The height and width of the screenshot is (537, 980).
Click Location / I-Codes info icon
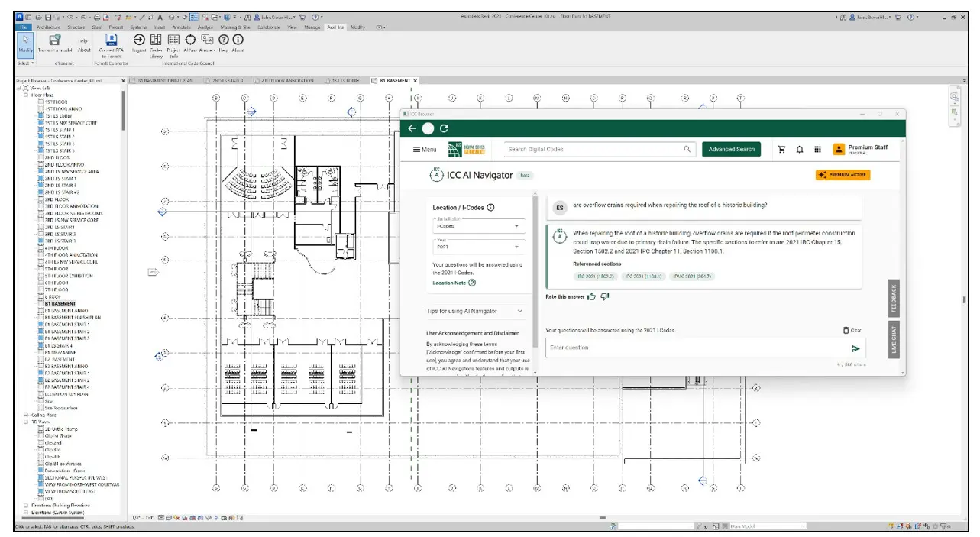[490, 208]
